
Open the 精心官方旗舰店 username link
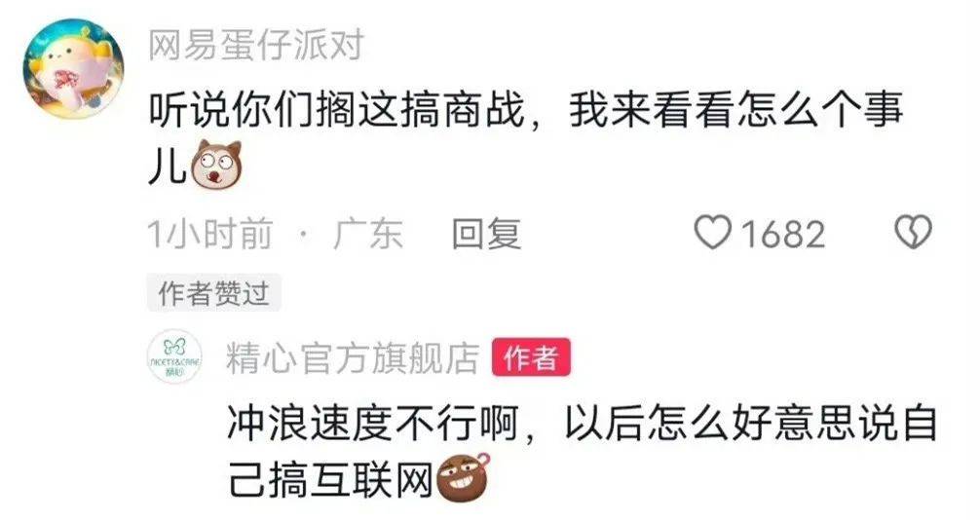pos(353,358)
